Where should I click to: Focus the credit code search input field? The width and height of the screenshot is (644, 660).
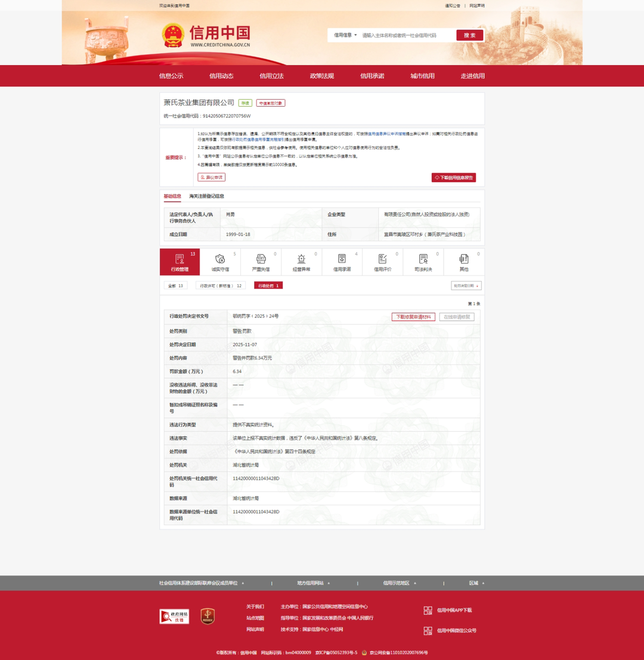[x=407, y=36]
